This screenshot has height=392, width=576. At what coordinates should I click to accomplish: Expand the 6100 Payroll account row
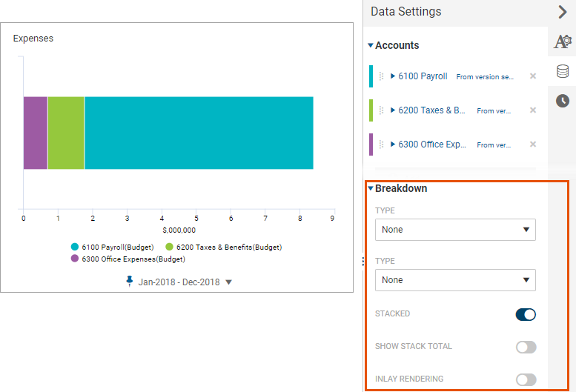coord(393,76)
